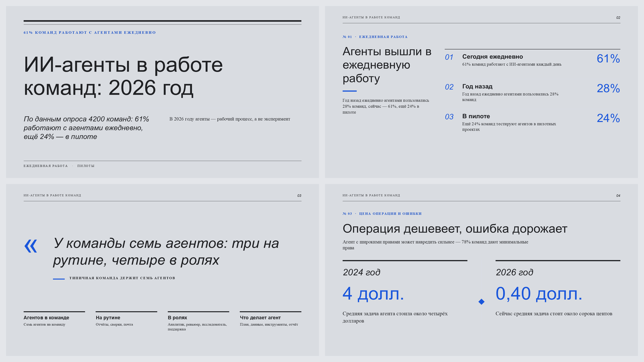Click the column heading "Что делает агент"
Screen dimensions: 644x362
click(x=260, y=318)
